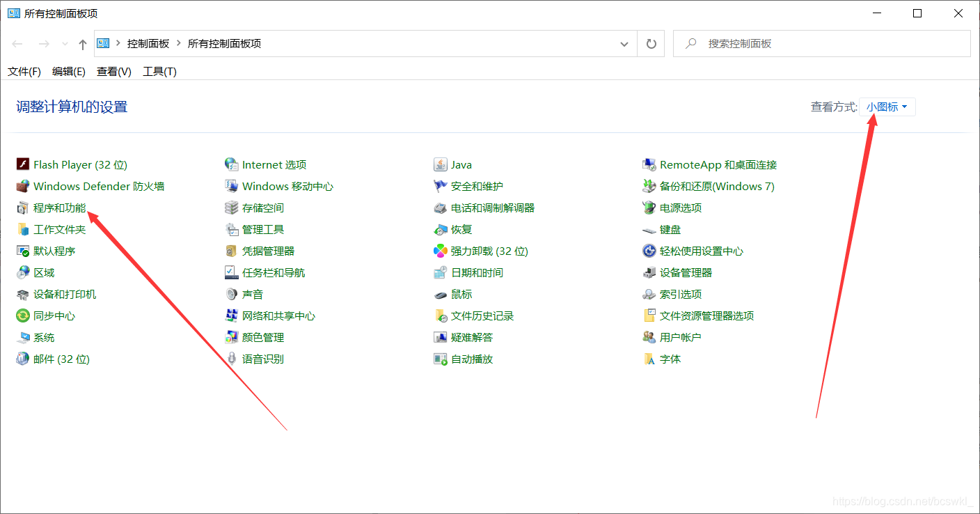
Task: Expand the address bar history dropdown
Action: click(624, 43)
